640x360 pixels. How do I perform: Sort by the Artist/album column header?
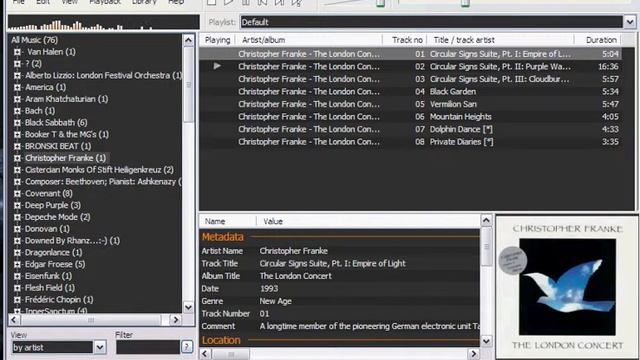[309, 40]
